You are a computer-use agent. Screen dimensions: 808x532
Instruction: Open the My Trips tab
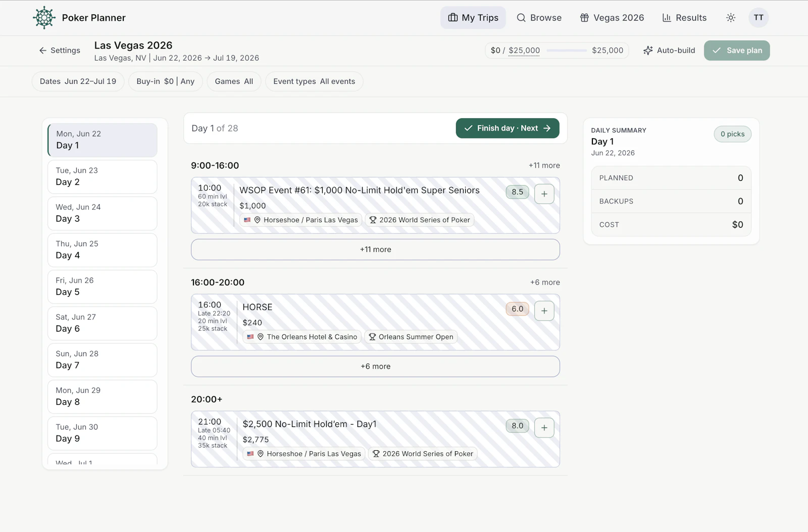473,18
